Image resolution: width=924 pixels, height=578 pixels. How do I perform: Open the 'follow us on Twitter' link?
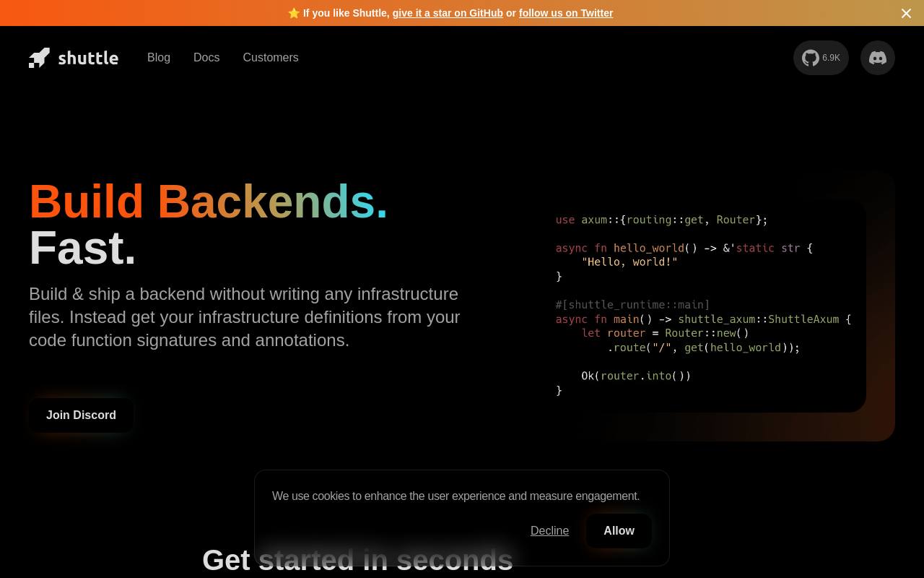pos(566,13)
